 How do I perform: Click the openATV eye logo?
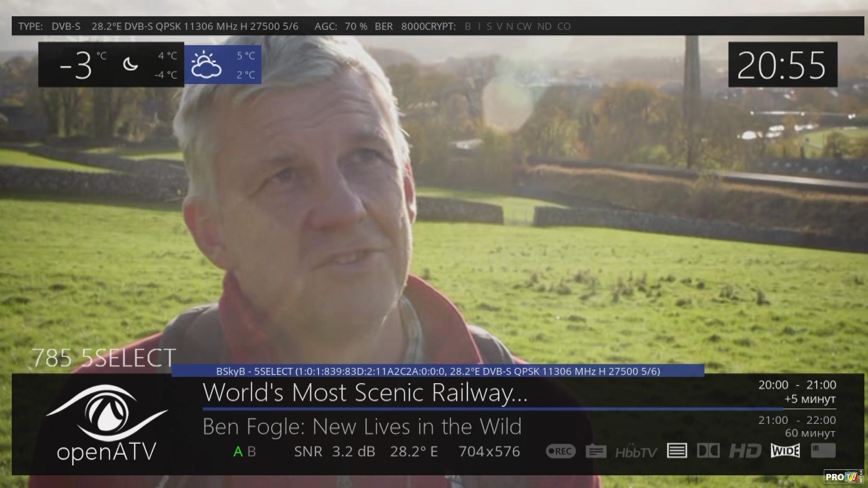tap(107, 413)
